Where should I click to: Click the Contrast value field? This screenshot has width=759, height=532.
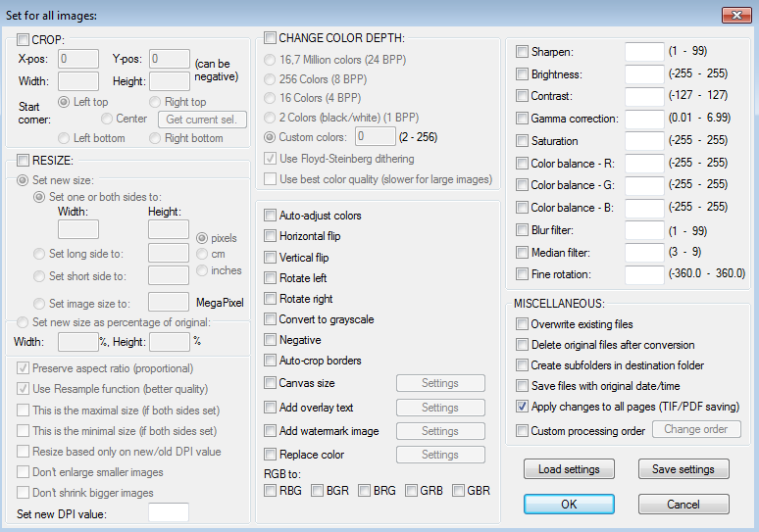tap(644, 96)
